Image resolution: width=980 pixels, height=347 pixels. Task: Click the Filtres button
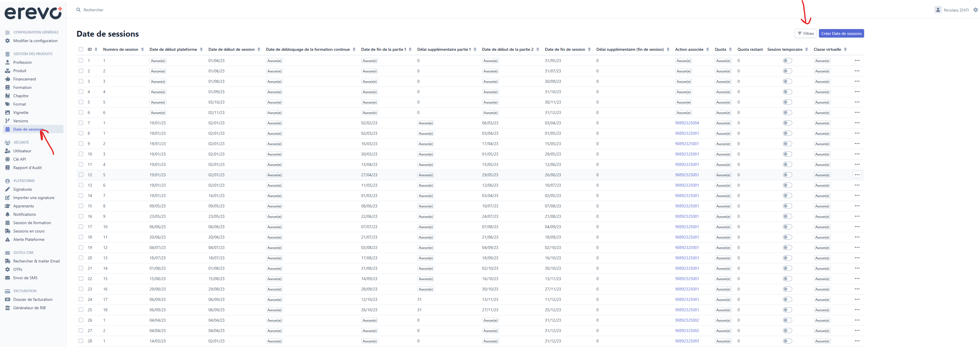pos(805,33)
